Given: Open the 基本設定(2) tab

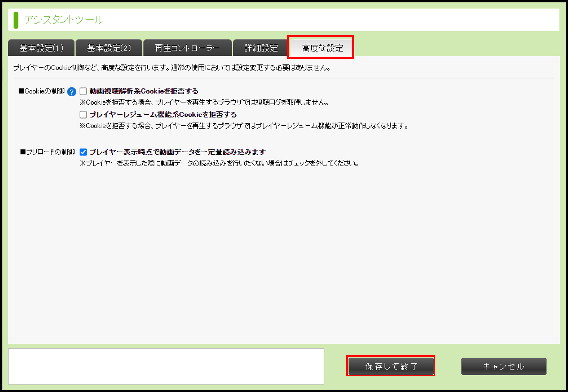Looking at the screenshot, I should coord(109,48).
